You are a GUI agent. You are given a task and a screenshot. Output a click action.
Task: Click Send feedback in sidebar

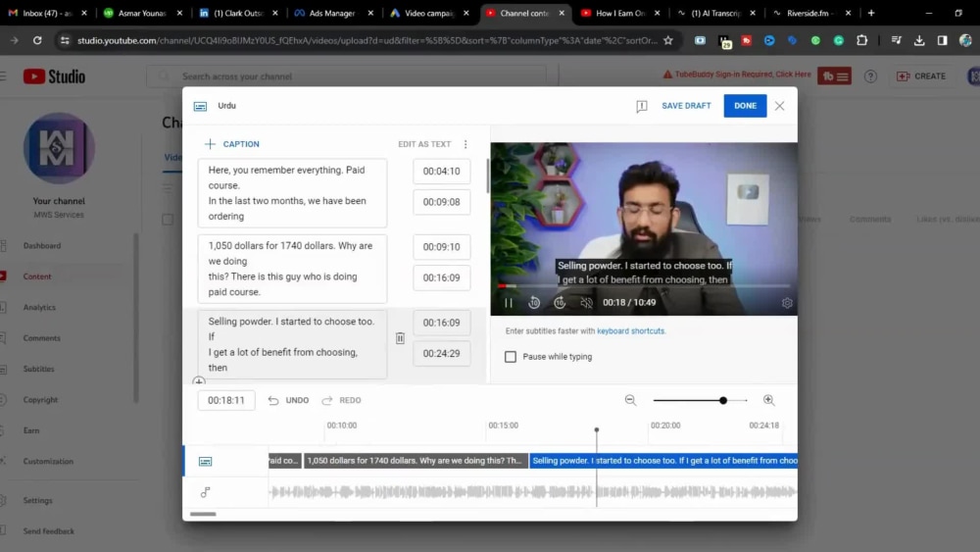click(x=49, y=531)
